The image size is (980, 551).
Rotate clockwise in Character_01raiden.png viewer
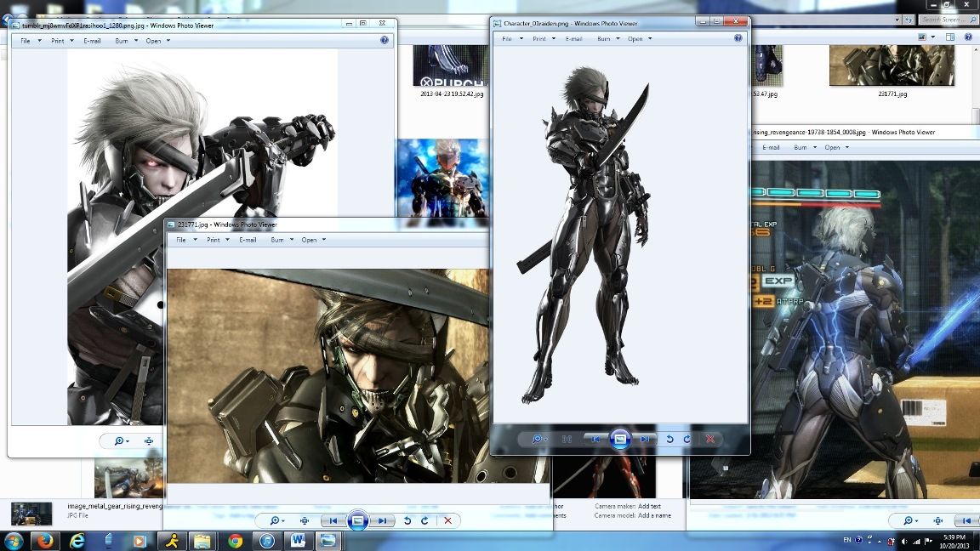point(687,439)
